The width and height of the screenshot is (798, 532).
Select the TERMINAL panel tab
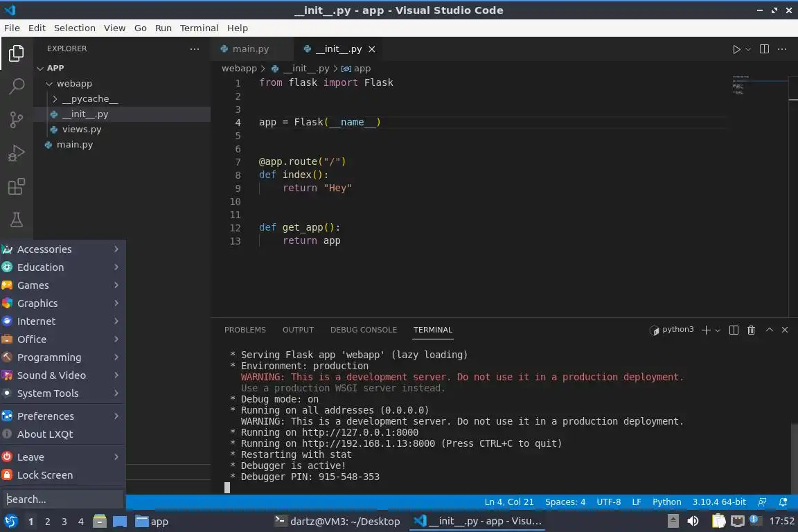point(432,330)
